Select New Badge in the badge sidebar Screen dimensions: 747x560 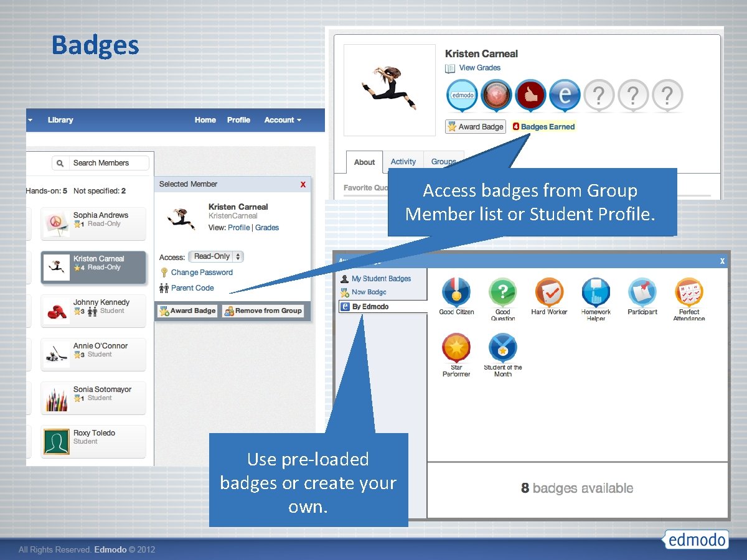point(369,292)
